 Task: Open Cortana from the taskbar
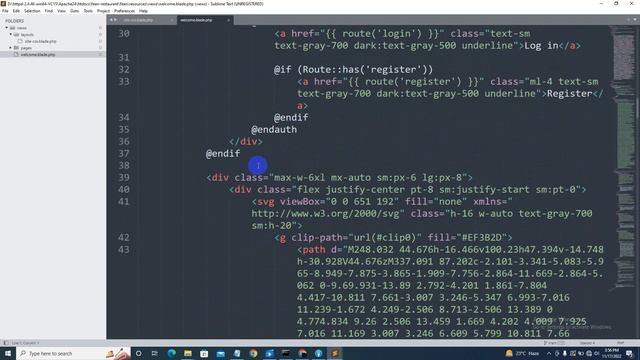(138, 353)
